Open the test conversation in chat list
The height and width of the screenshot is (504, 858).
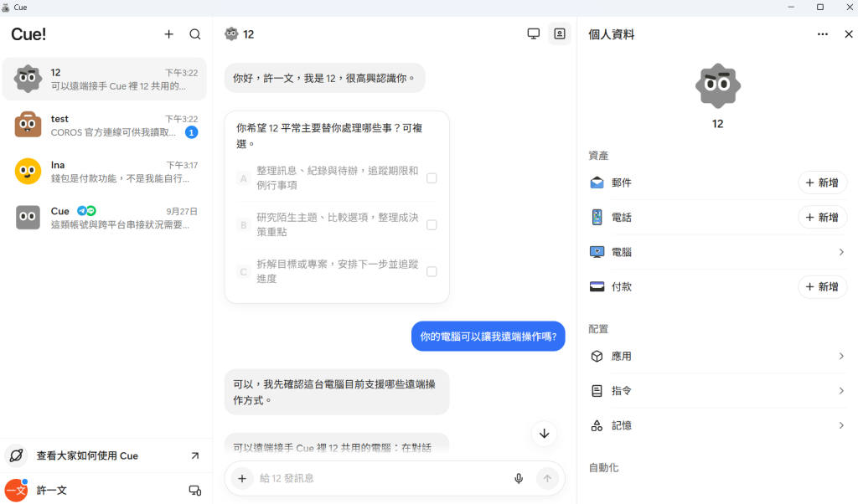[x=105, y=126]
